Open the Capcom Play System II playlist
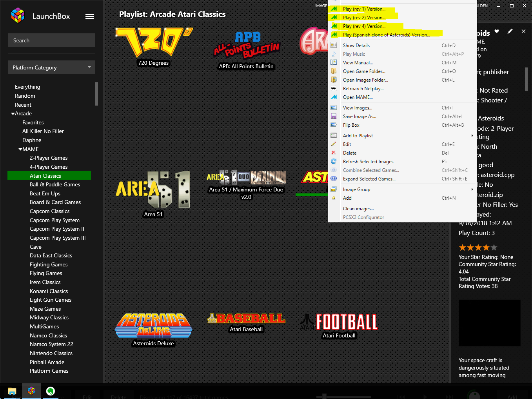Image resolution: width=532 pixels, height=399 pixels. [x=57, y=229]
